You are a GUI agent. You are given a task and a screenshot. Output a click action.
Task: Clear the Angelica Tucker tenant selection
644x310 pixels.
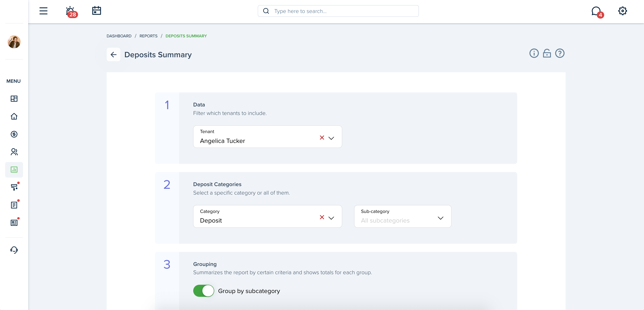tap(322, 138)
